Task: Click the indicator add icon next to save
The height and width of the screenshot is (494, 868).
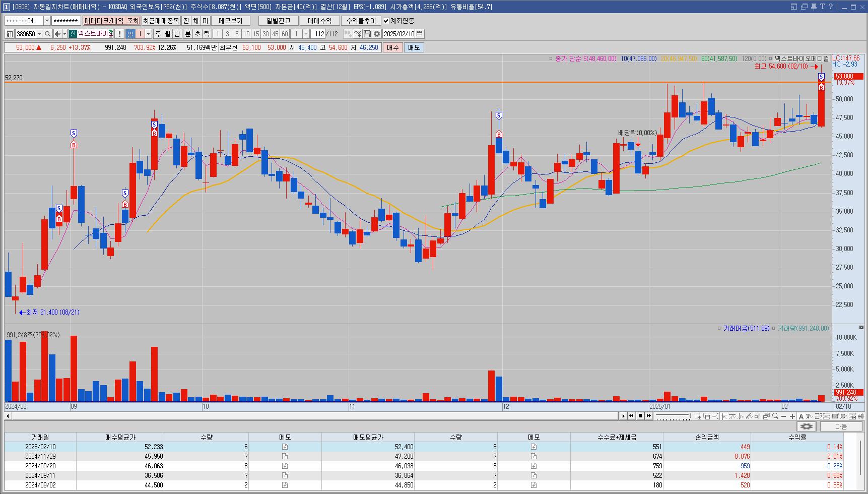Action: pos(358,34)
